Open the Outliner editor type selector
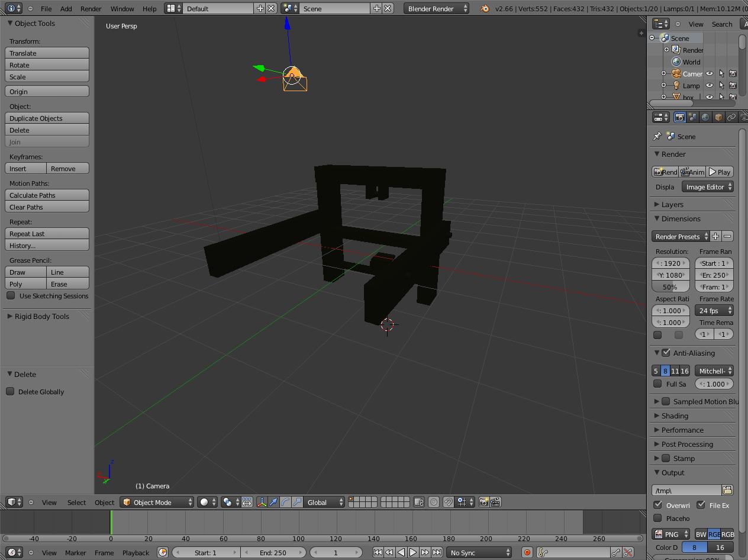This screenshot has height=560, width=748. pos(660,24)
